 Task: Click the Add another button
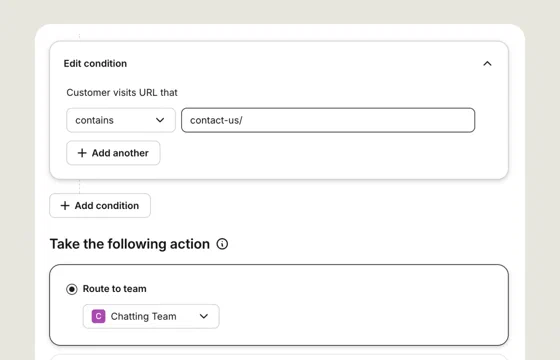pos(113,153)
